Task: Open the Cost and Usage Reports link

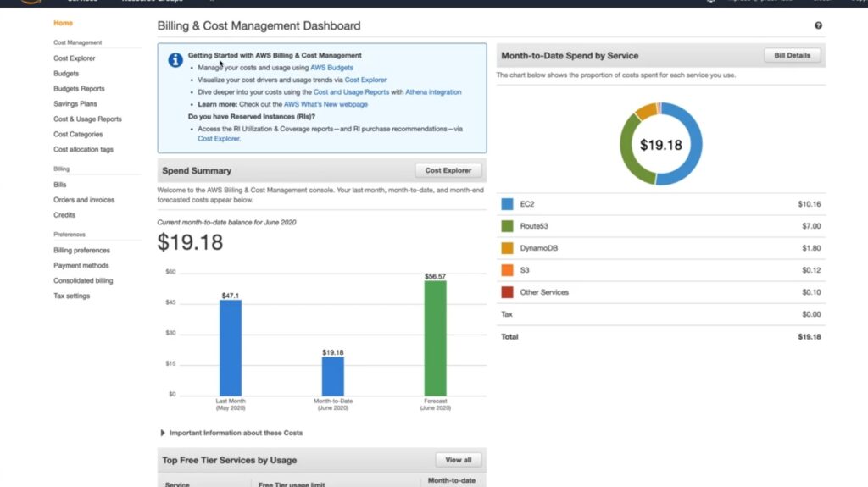Action: [x=351, y=91]
